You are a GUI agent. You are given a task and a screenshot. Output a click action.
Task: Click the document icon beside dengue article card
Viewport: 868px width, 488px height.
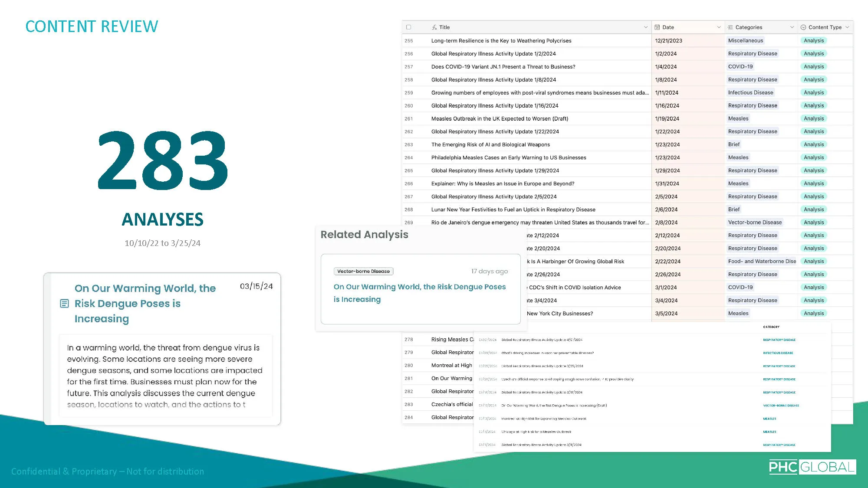(64, 304)
